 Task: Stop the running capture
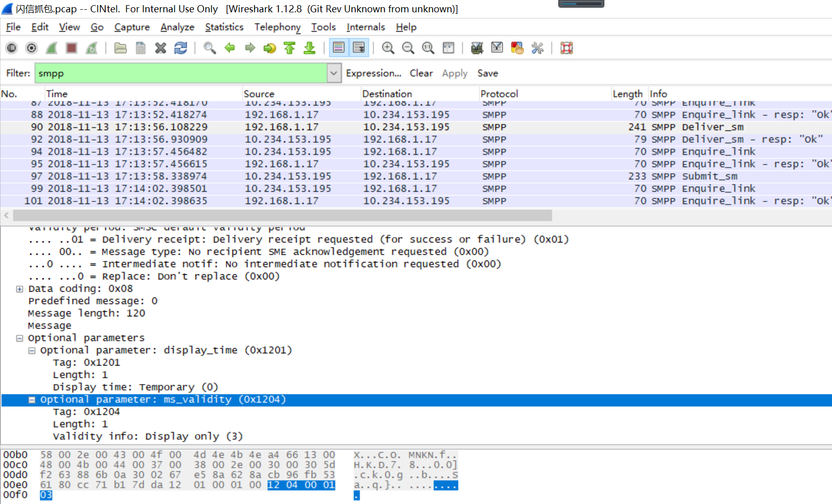pyautogui.click(x=71, y=48)
